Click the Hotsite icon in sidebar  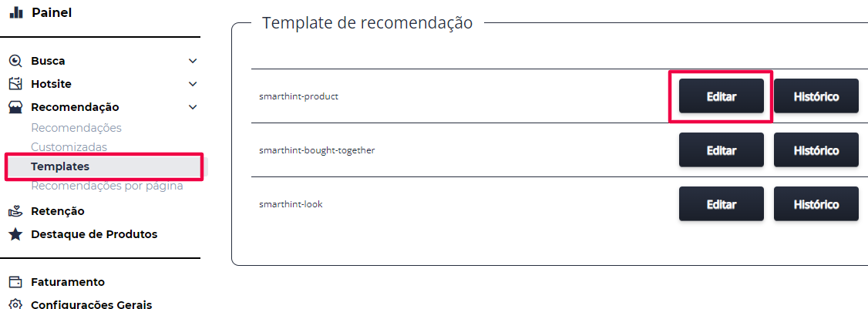coord(16,84)
